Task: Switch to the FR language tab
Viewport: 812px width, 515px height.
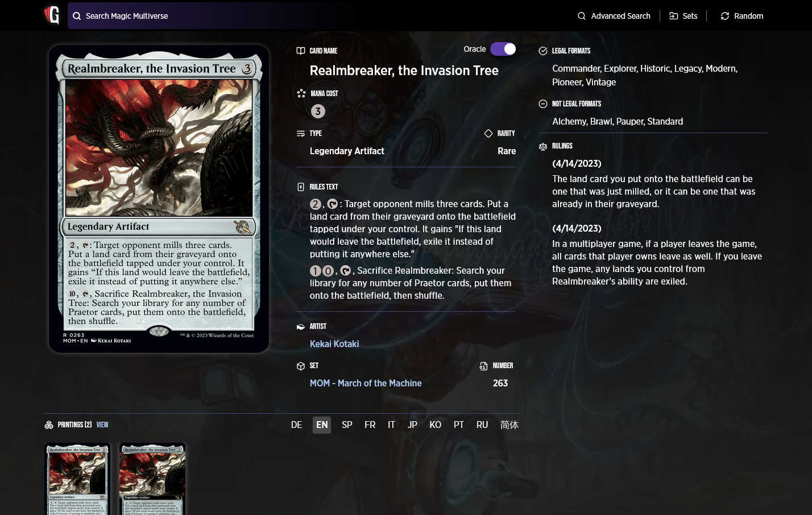Action: point(370,425)
